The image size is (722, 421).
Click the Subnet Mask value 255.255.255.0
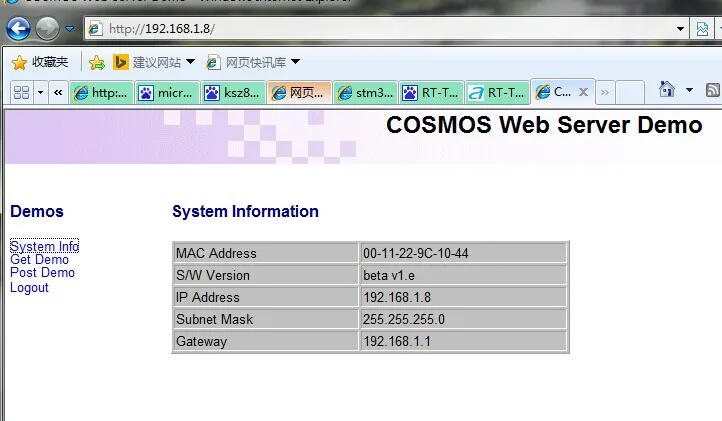[404, 319]
